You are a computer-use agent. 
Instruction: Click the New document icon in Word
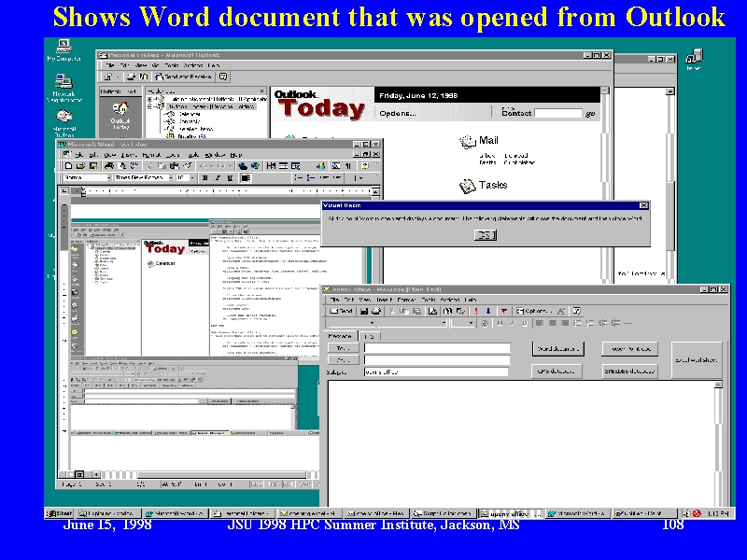tap(68, 166)
